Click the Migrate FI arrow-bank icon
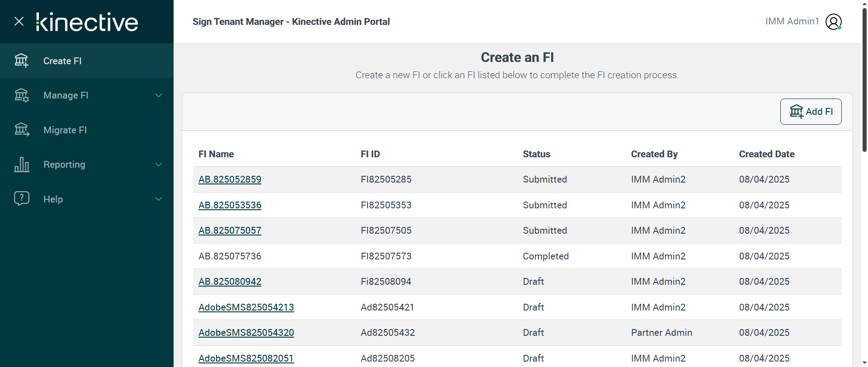The width and height of the screenshot is (868, 367). (22, 130)
